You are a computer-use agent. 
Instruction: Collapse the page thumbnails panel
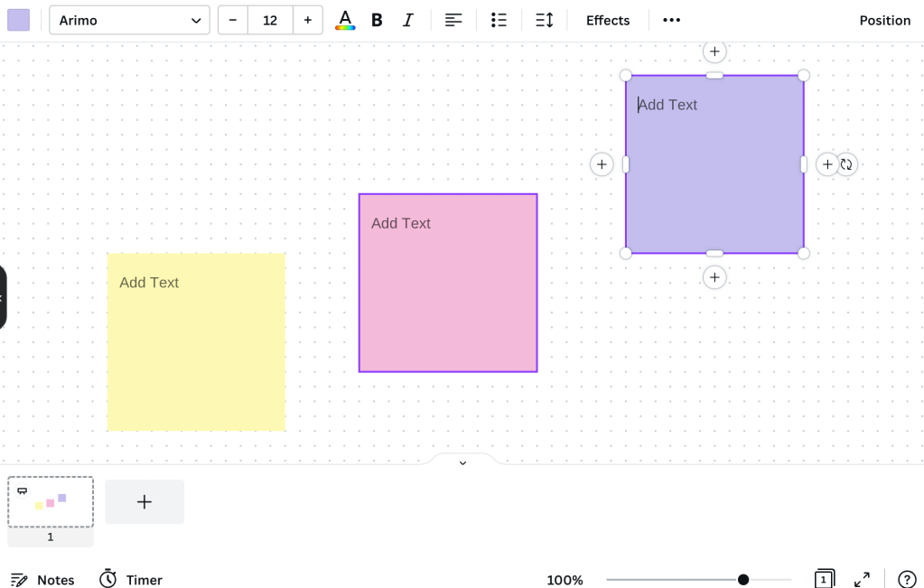point(462,462)
